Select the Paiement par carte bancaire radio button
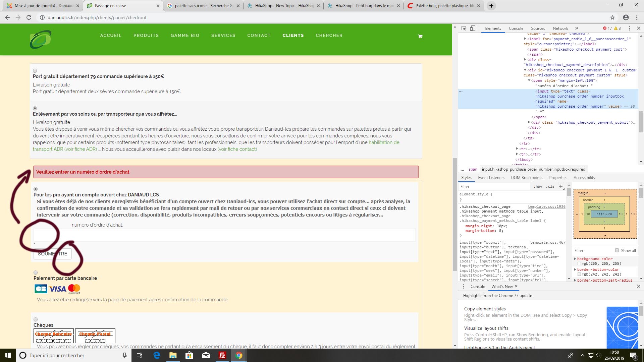Viewport: 644px width, 362px height. click(36, 273)
